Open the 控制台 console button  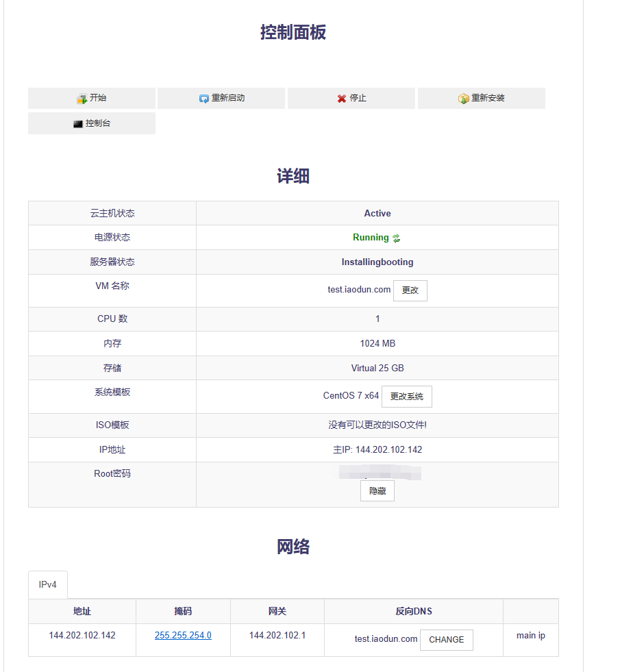(92, 123)
